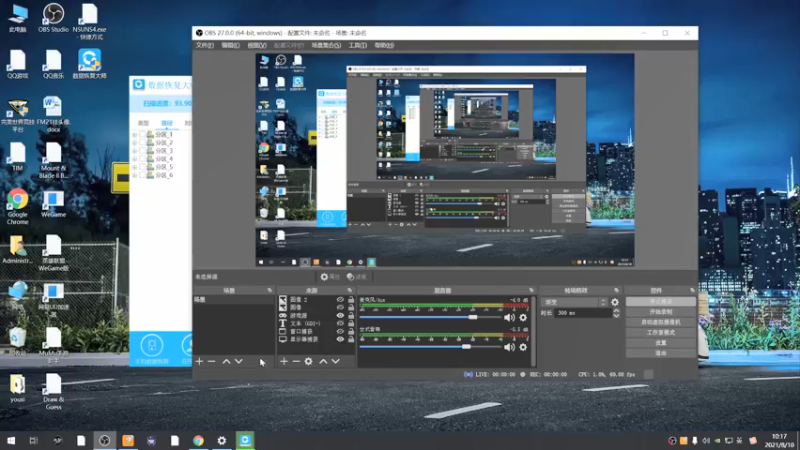
Task: Expand the 分区_2 tree node in data recovery window
Action: tap(135, 143)
